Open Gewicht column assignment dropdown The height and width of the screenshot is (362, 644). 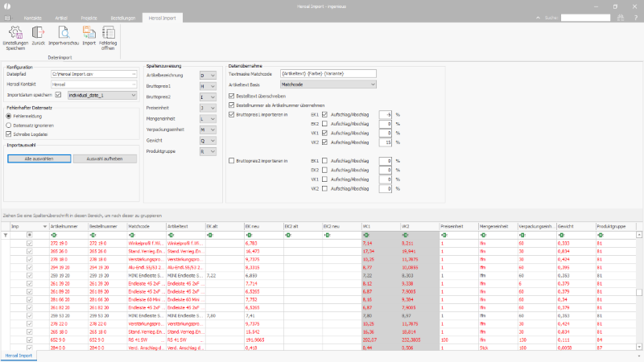click(x=213, y=140)
